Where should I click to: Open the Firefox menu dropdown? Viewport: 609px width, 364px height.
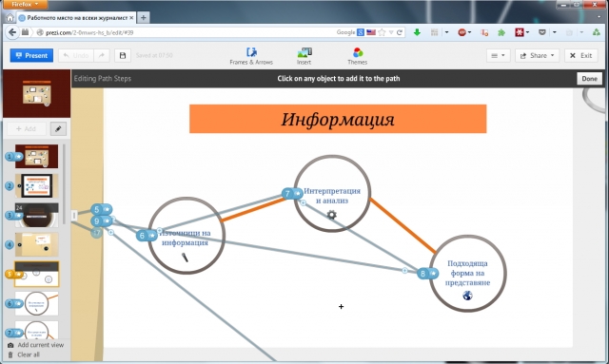click(x=26, y=4)
